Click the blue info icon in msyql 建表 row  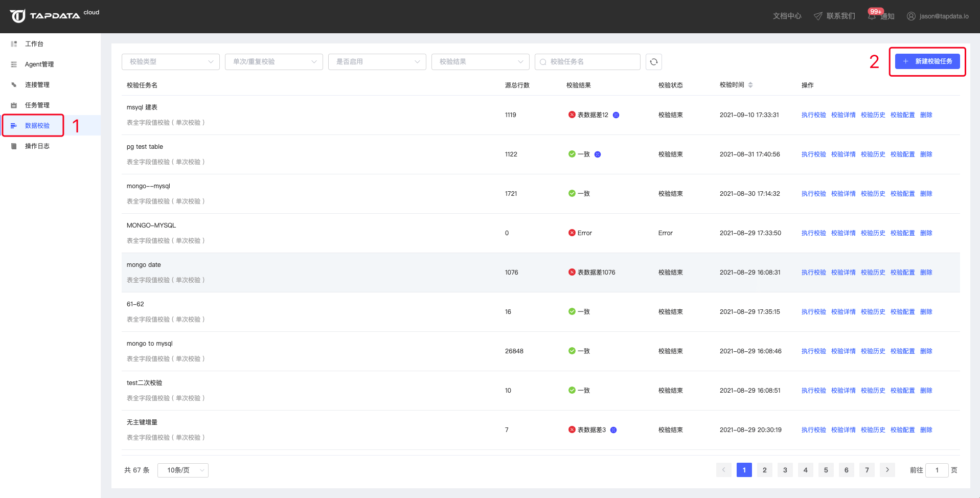(x=616, y=115)
